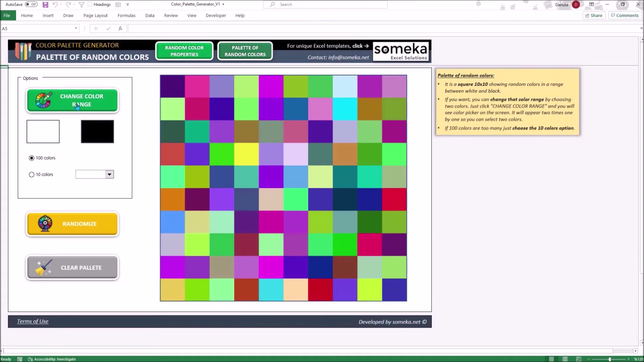Open the Comments pane button

point(625,15)
